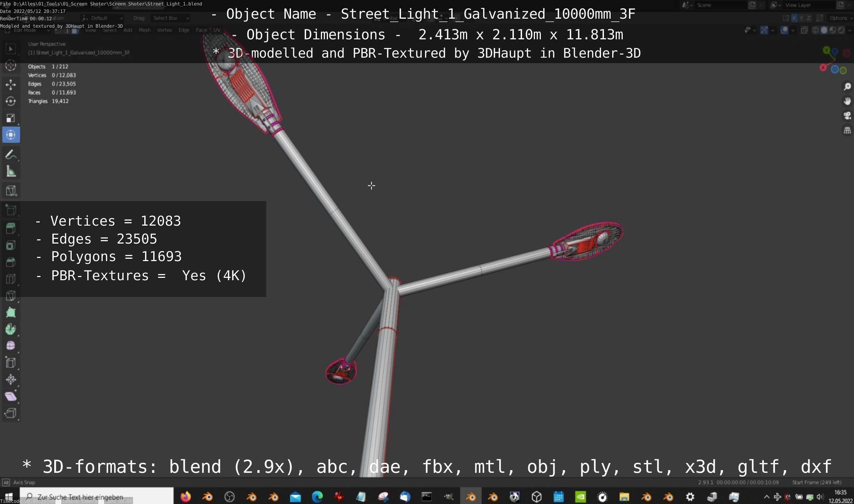Toggle mirror Z axis button

click(808, 18)
